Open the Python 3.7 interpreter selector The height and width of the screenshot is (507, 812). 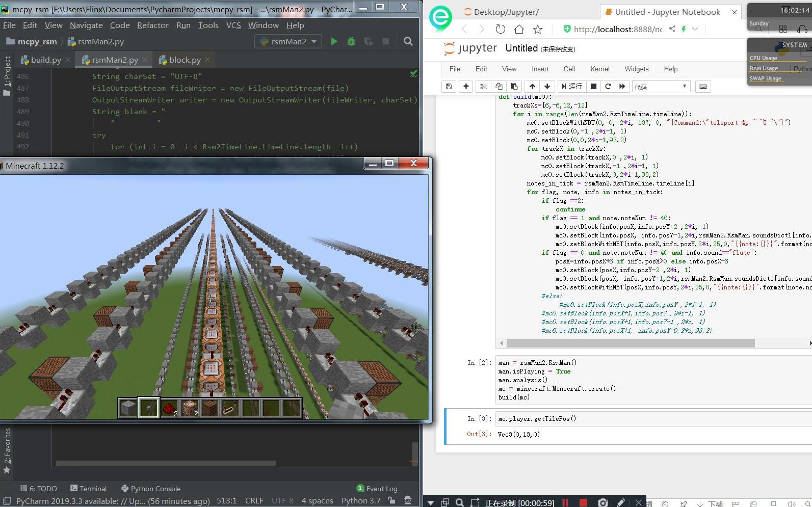[361, 501]
